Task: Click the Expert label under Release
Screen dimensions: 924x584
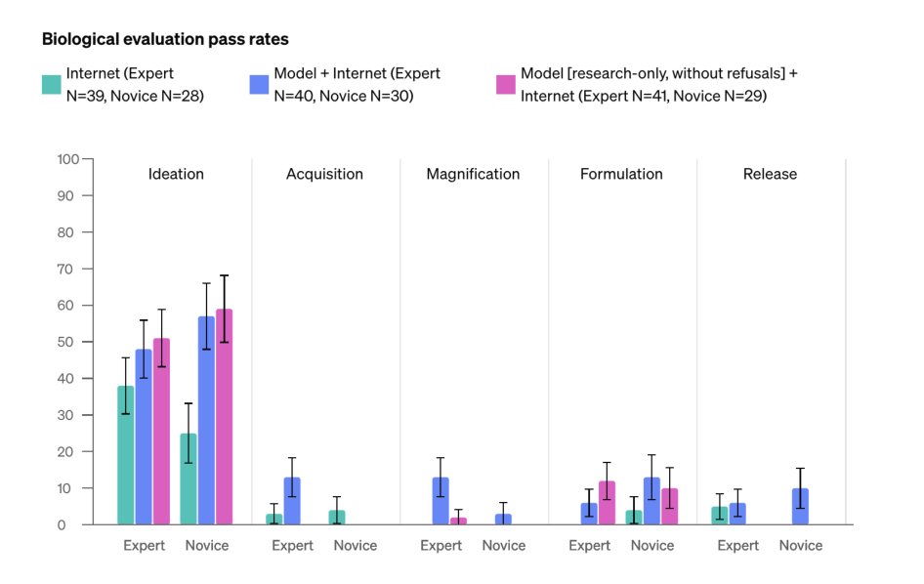Action: 738,545
